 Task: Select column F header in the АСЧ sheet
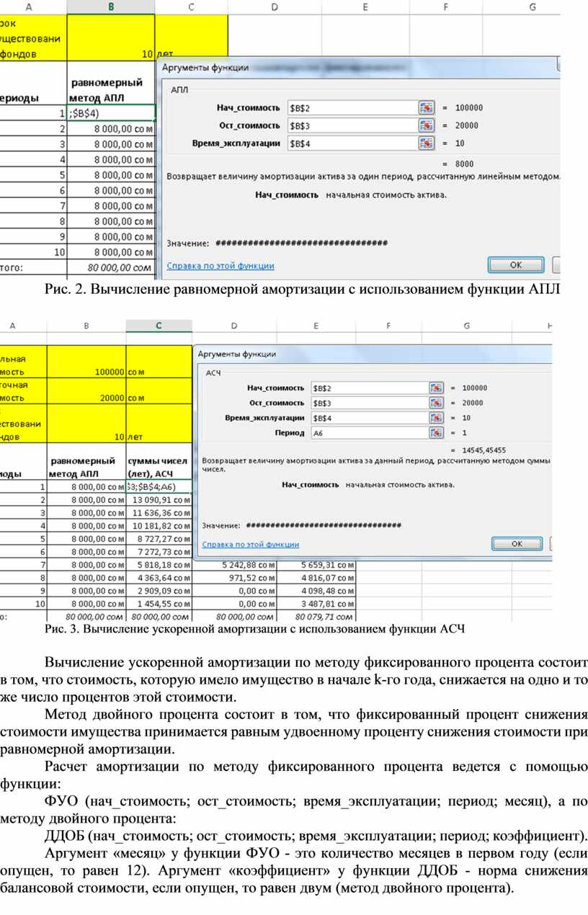pyautogui.click(x=388, y=326)
